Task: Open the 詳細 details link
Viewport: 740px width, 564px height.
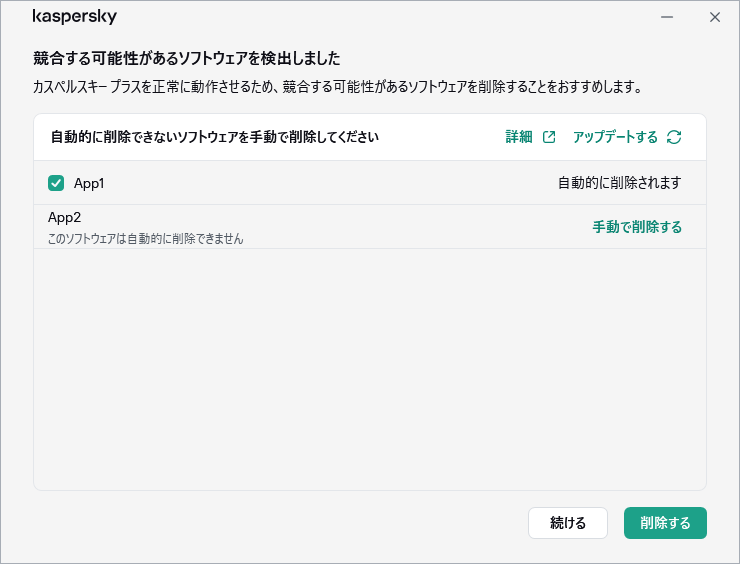Action: [x=519, y=137]
